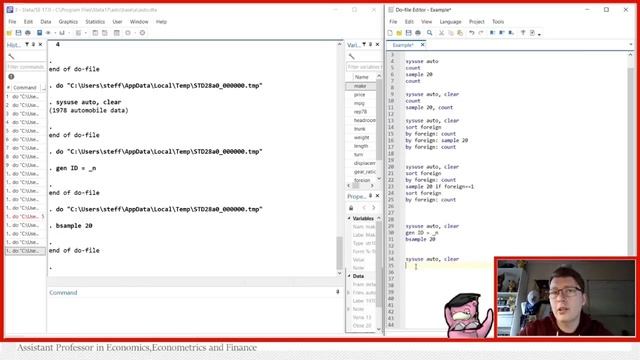Click the Variables list horizontal scrollbar thumb
The width and height of the screenshot is (640, 360).
(356, 185)
